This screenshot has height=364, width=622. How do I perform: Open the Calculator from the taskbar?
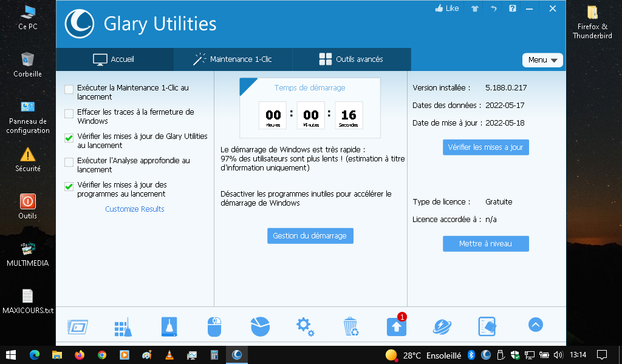coord(214,355)
